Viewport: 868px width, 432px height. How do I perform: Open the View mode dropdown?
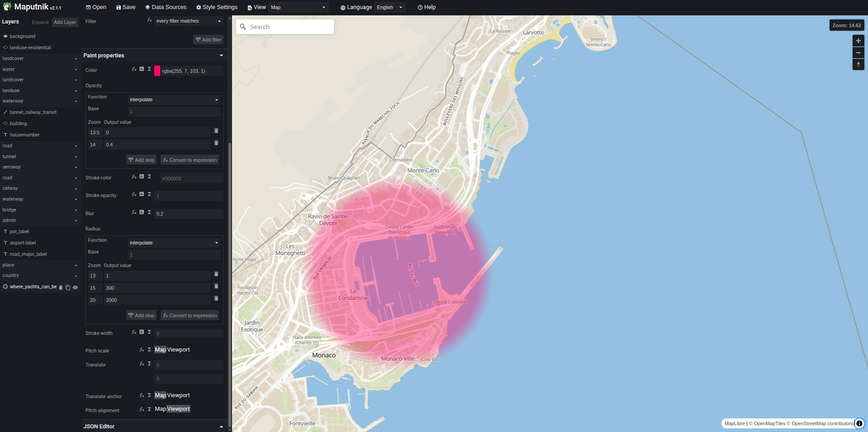coord(298,8)
